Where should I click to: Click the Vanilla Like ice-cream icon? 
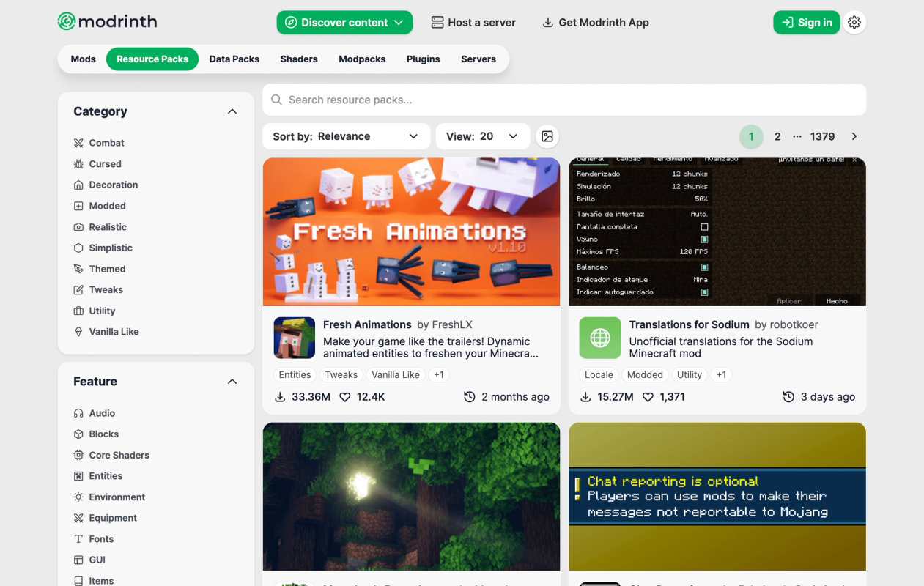[78, 332]
